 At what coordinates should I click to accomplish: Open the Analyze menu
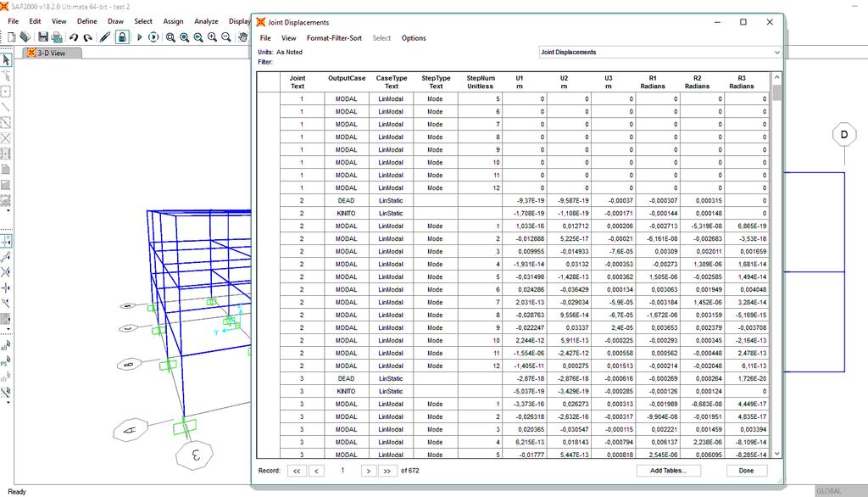tap(206, 21)
